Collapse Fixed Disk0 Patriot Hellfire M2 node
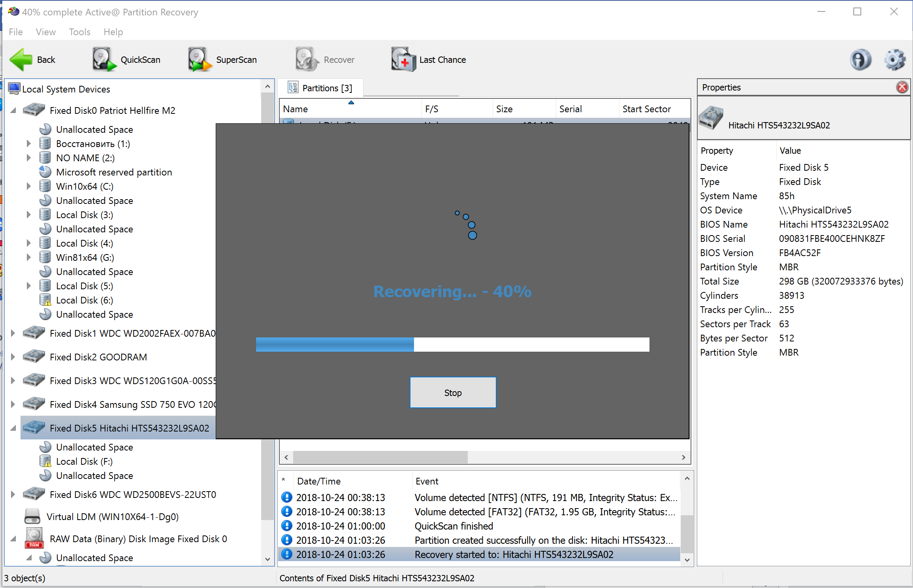Screen dimensions: 913x588 13,111
